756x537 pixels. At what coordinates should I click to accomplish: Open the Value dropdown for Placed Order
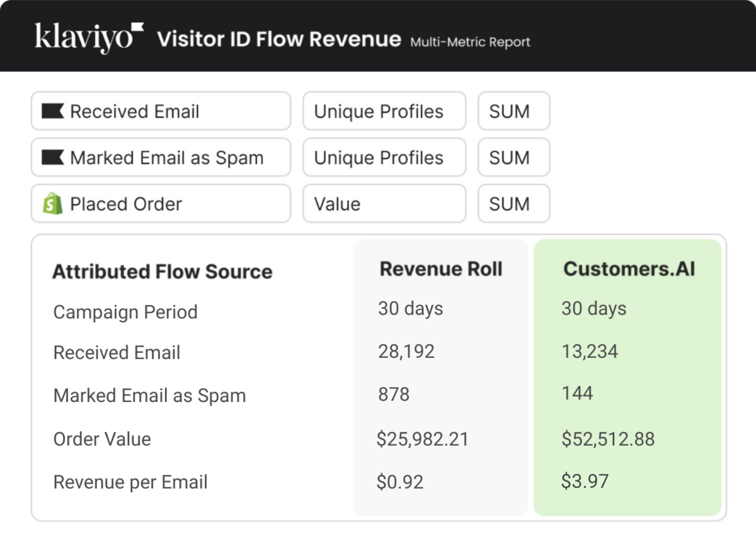[384, 204]
